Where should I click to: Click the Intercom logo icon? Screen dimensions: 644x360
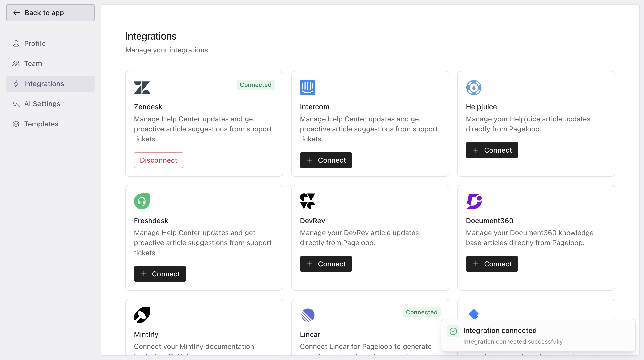[308, 87]
